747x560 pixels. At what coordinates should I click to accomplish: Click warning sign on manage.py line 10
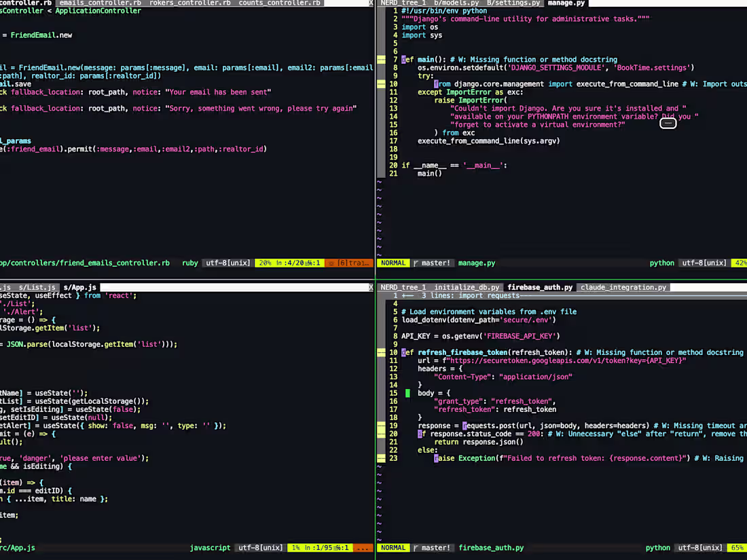point(381,83)
